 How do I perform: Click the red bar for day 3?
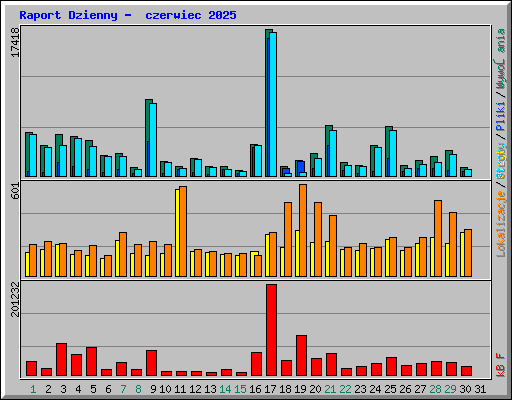61,359
